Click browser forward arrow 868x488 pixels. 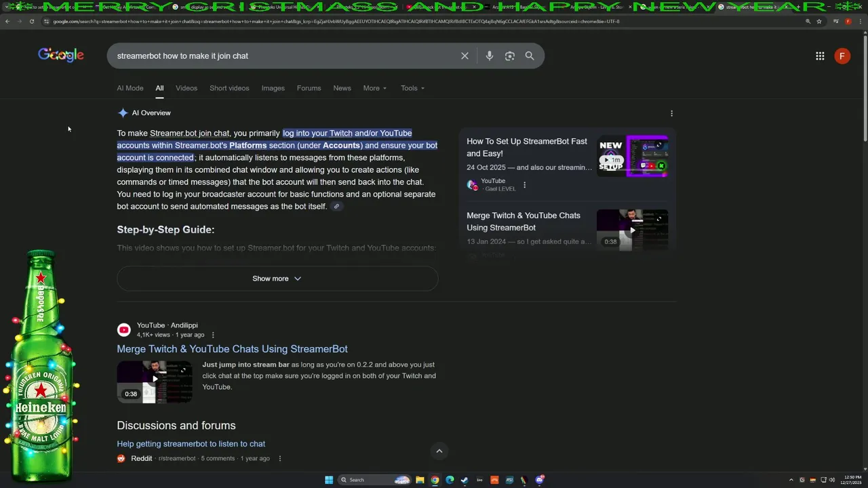pos(20,21)
